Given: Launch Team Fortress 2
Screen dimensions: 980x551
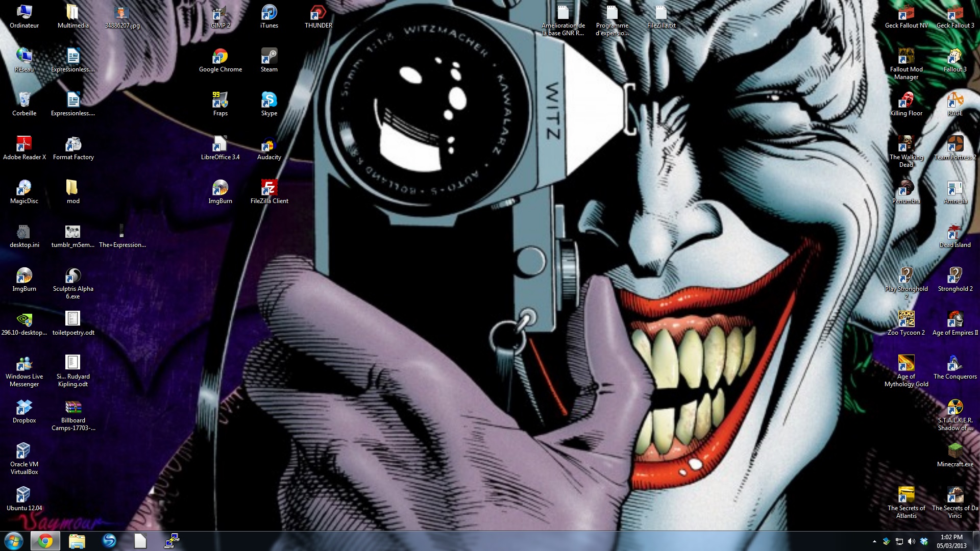Looking at the screenshot, I should pyautogui.click(x=955, y=148).
